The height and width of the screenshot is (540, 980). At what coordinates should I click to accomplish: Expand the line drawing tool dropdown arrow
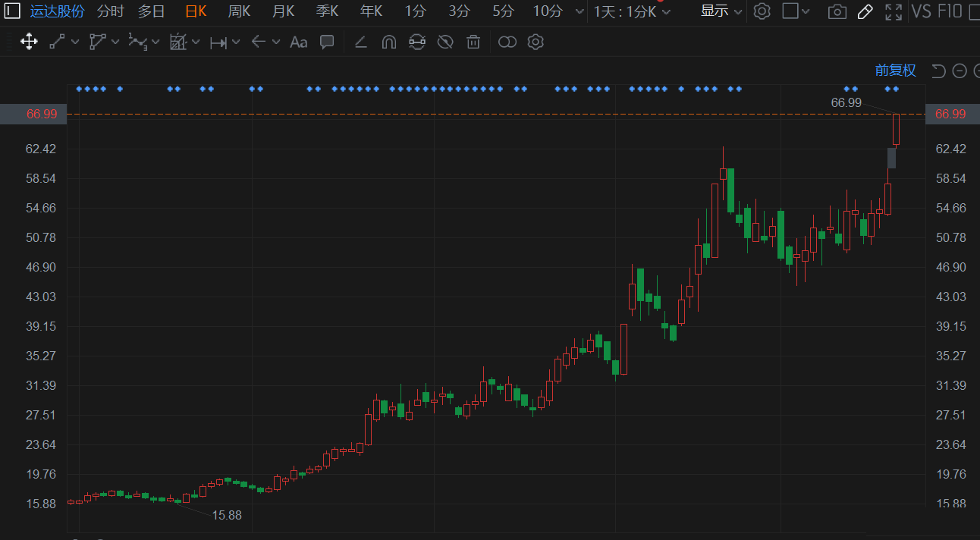(75, 42)
